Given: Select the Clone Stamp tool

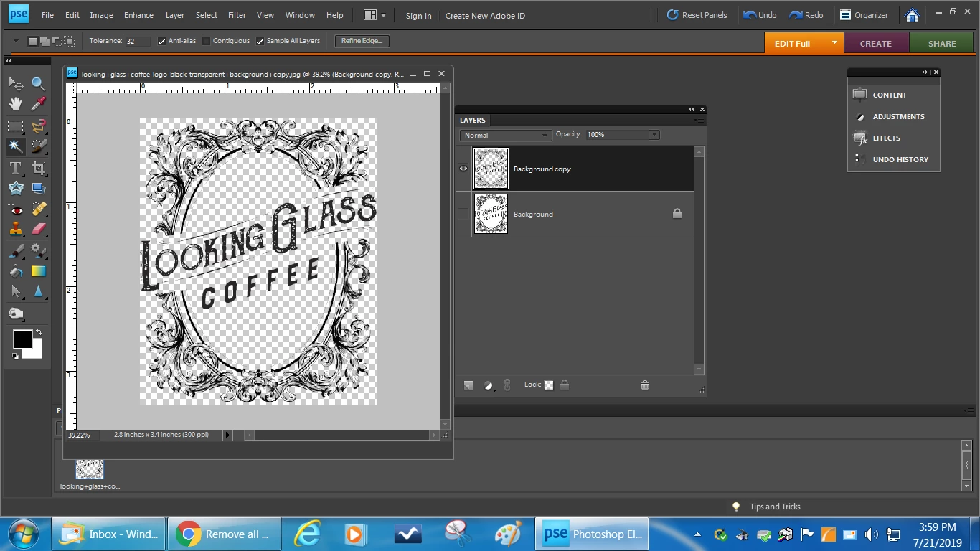Looking at the screenshot, I should pyautogui.click(x=15, y=230).
